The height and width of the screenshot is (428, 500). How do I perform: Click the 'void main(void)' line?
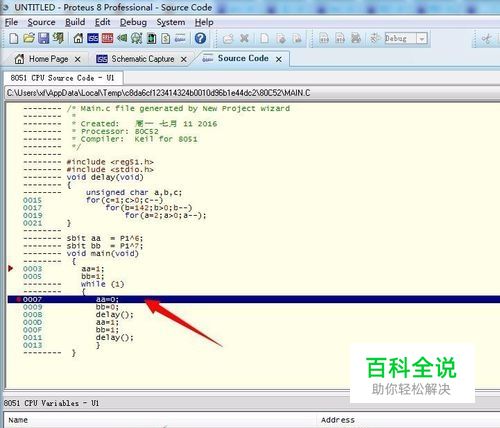(103, 254)
